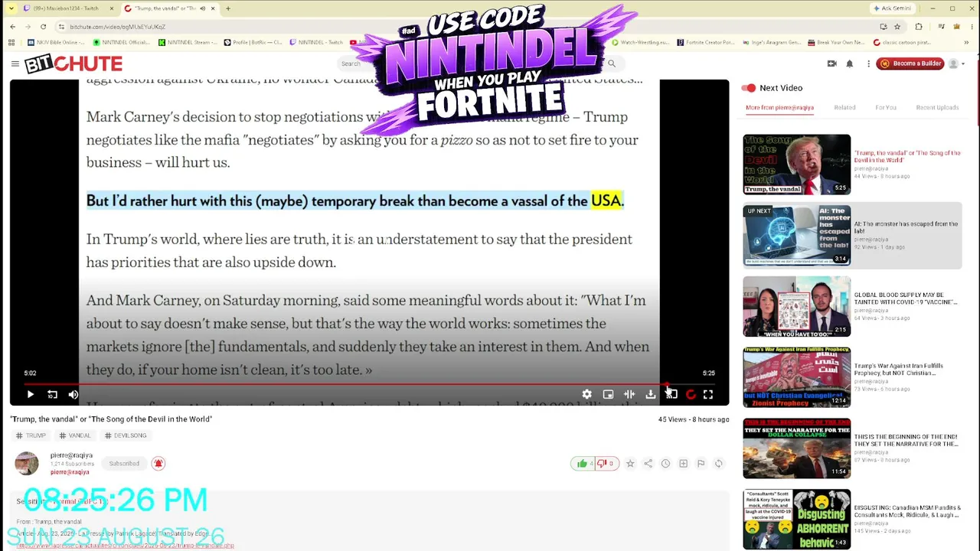This screenshot has width=980, height=551.
Task: Open video player settings gear
Action: (586, 395)
